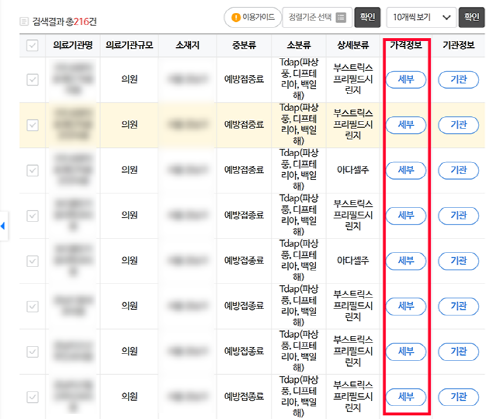Click the 정렬기준 선택 sort criteria field

pyautogui.click(x=317, y=17)
